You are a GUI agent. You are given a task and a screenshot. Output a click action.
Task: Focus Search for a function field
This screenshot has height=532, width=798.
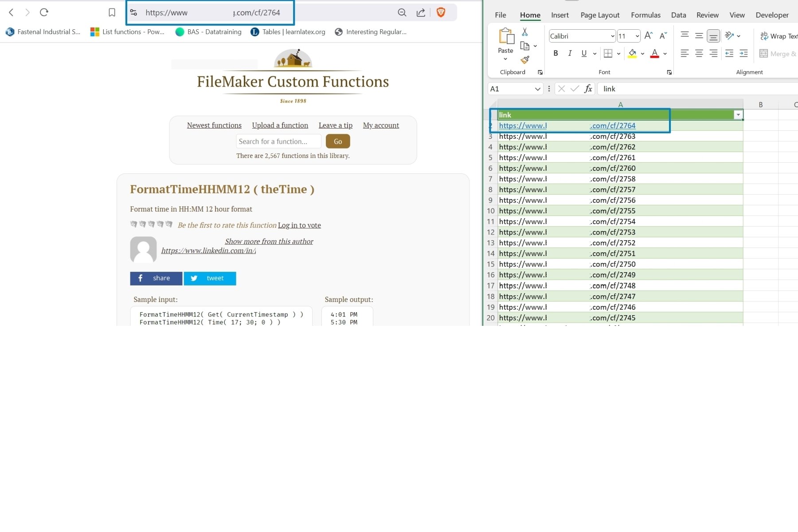tap(278, 141)
